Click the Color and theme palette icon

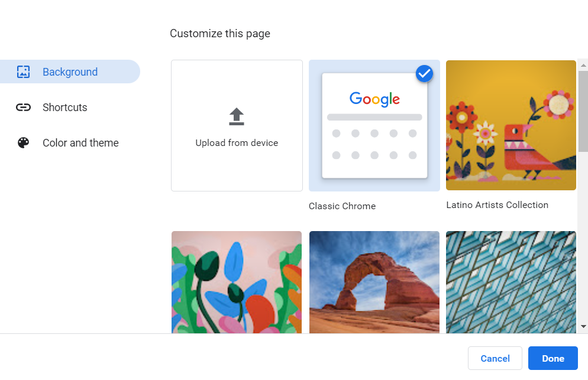[23, 142]
